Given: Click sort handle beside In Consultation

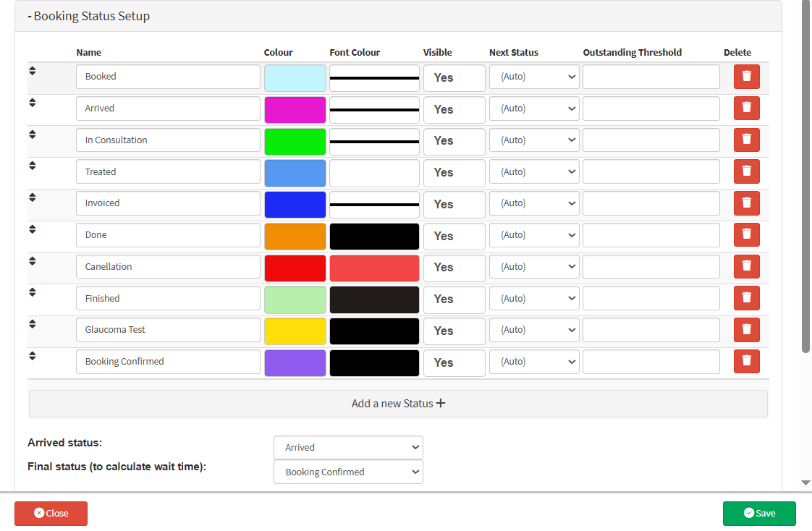Looking at the screenshot, I should 33,134.
